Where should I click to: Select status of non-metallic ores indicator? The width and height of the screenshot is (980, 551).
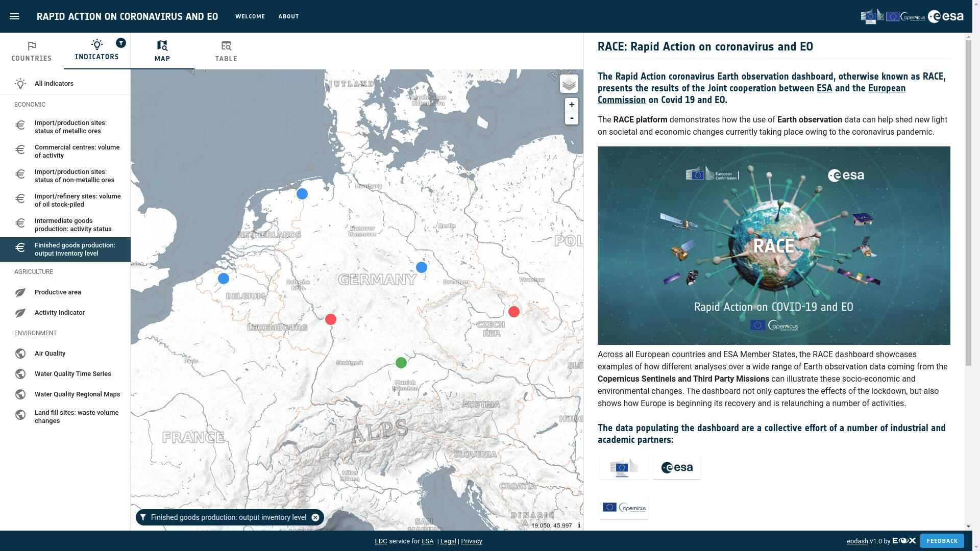(x=65, y=176)
